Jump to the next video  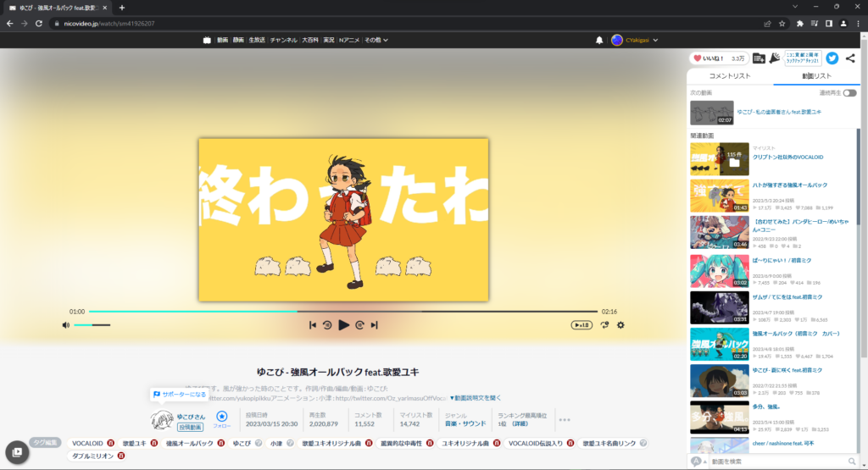pyautogui.click(x=374, y=325)
